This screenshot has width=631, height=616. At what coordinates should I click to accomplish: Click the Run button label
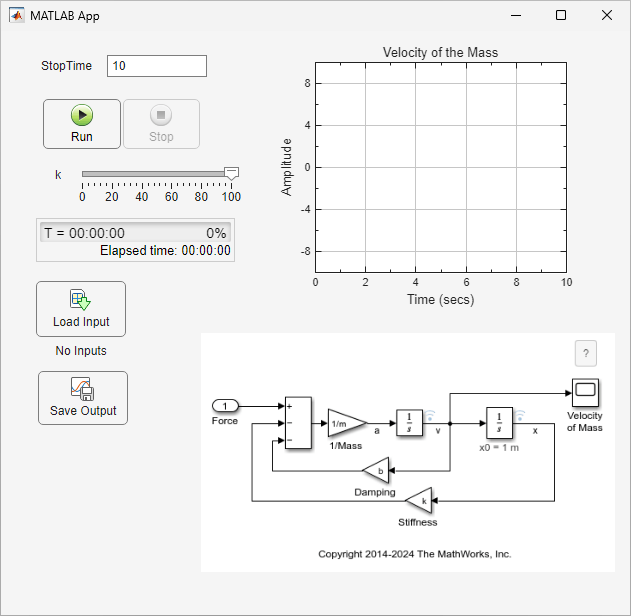82,137
